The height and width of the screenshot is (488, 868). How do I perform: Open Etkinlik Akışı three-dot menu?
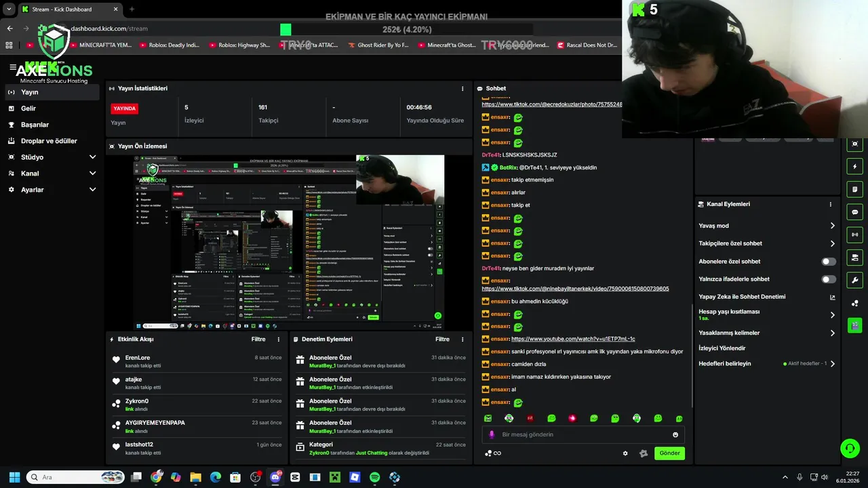point(278,339)
